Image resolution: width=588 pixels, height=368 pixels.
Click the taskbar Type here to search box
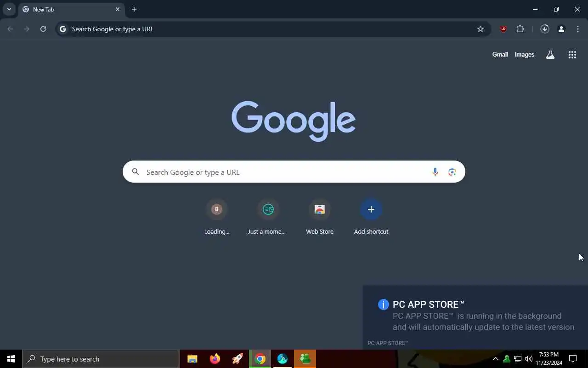pos(101,359)
